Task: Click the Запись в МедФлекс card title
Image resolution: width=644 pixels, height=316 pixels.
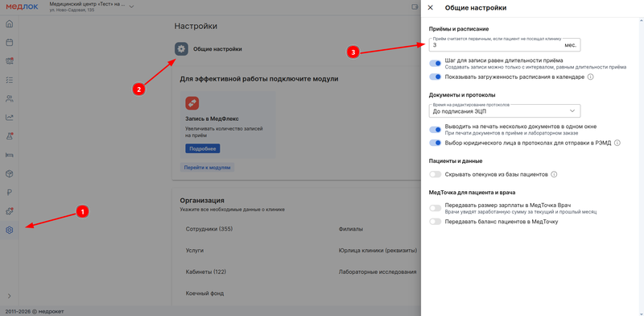Action: (x=212, y=119)
